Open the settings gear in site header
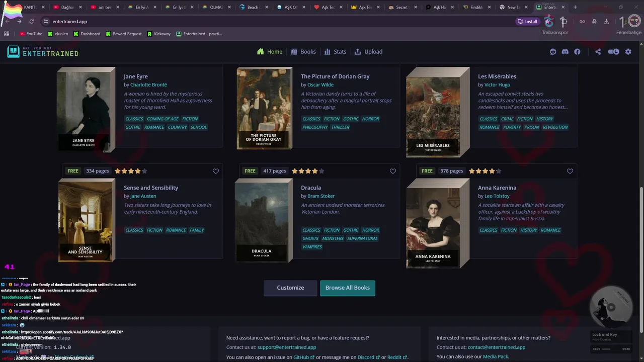This screenshot has height=362, width=644. pyautogui.click(x=628, y=52)
